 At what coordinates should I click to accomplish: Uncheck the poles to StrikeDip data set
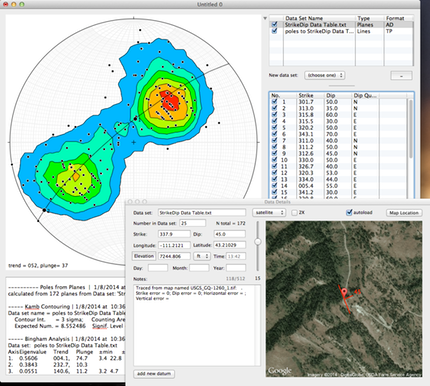click(x=274, y=31)
